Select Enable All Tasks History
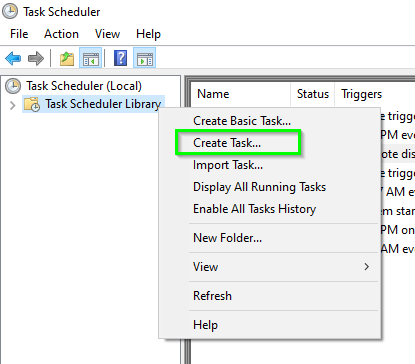This screenshot has height=364, width=415. (x=254, y=209)
